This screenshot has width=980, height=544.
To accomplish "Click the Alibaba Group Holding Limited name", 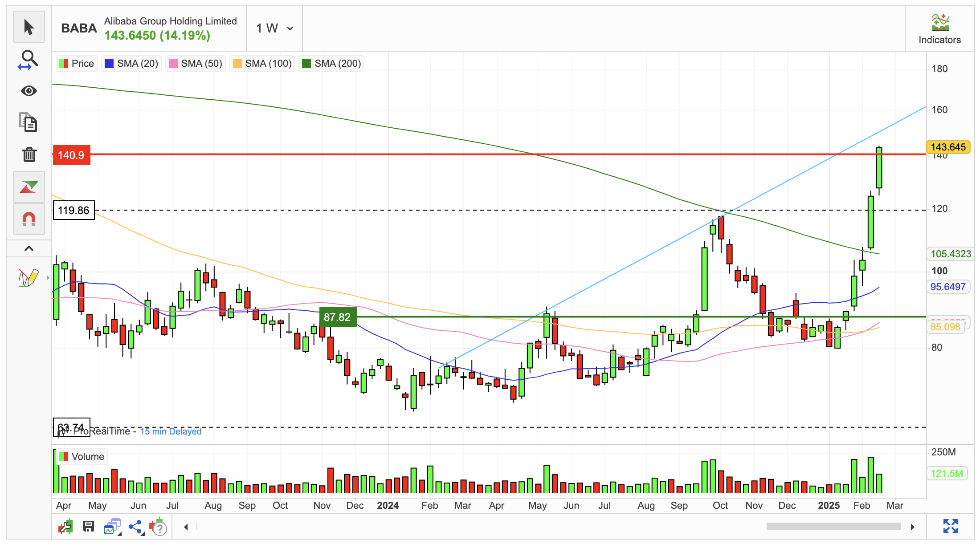I will (171, 21).
